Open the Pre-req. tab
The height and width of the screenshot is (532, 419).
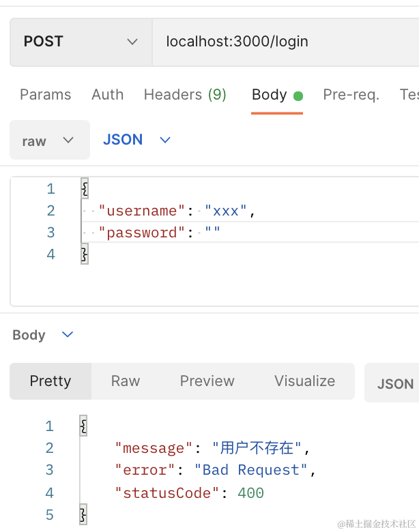click(351, 95)
